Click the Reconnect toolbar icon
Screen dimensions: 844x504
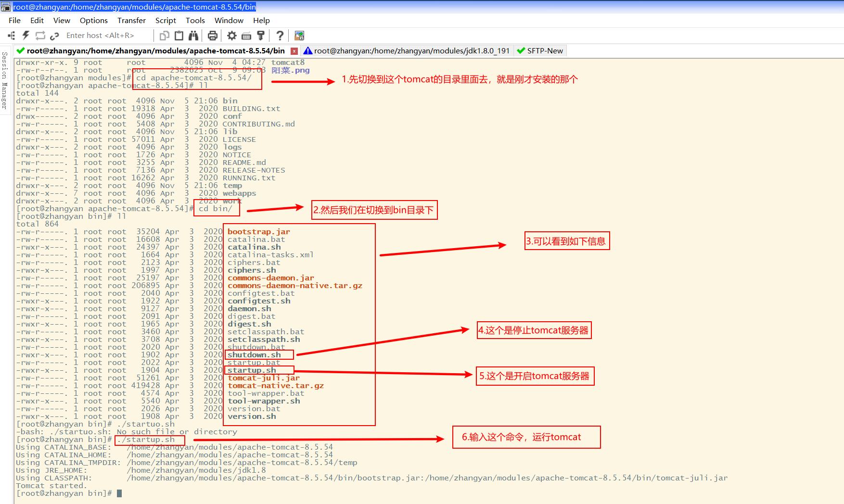pos(39,36)
